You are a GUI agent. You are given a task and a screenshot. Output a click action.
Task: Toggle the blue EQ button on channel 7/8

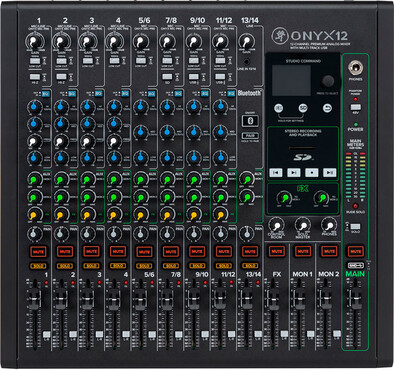pyautogui.click(x=178, y=94)
